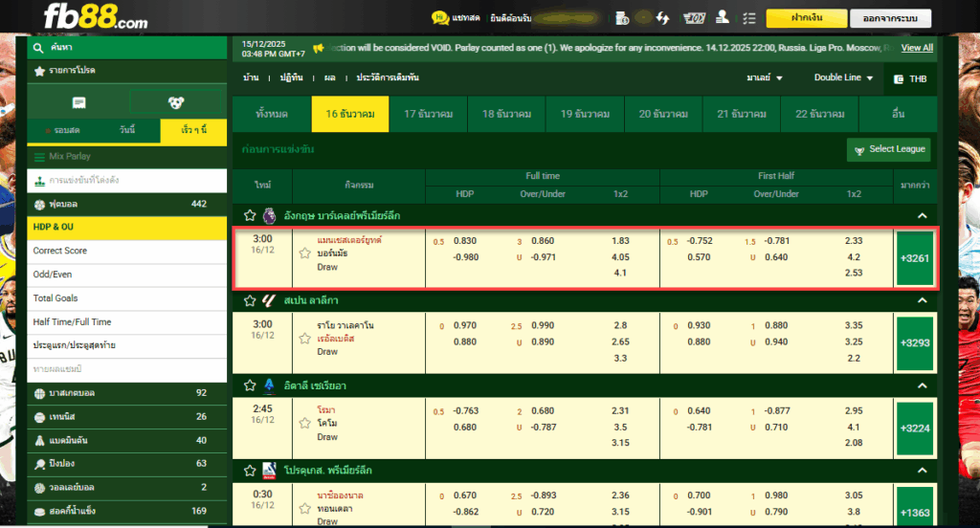Open the Total Goals market
The height and width of the screenshot is (528, 980).
coord(127,298)
